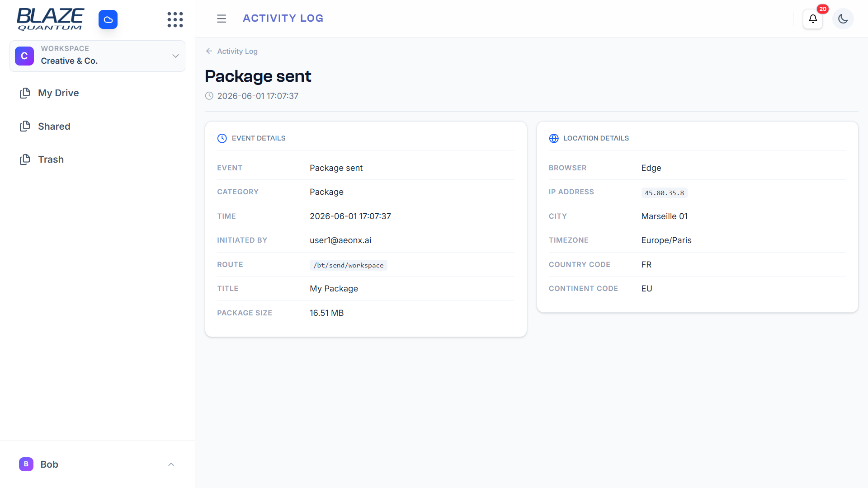Open Trash in sidebar
Screen dimensions: 868x488
(x=51, y=160)
